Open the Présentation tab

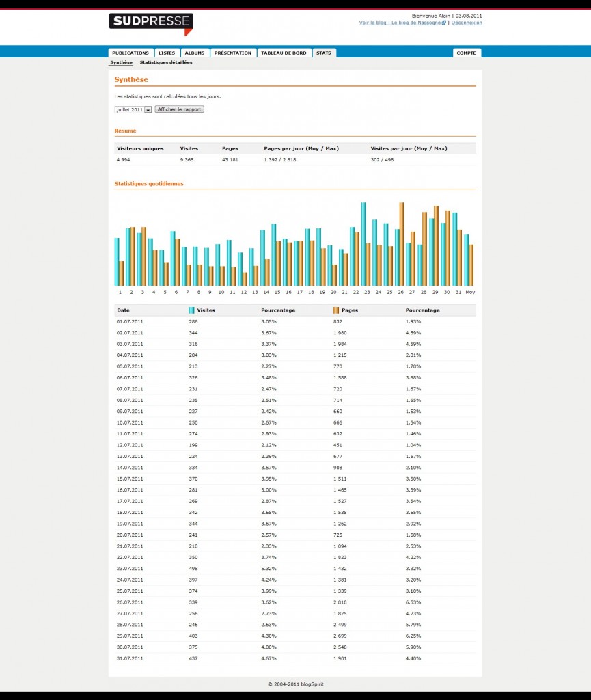[233, 53]
